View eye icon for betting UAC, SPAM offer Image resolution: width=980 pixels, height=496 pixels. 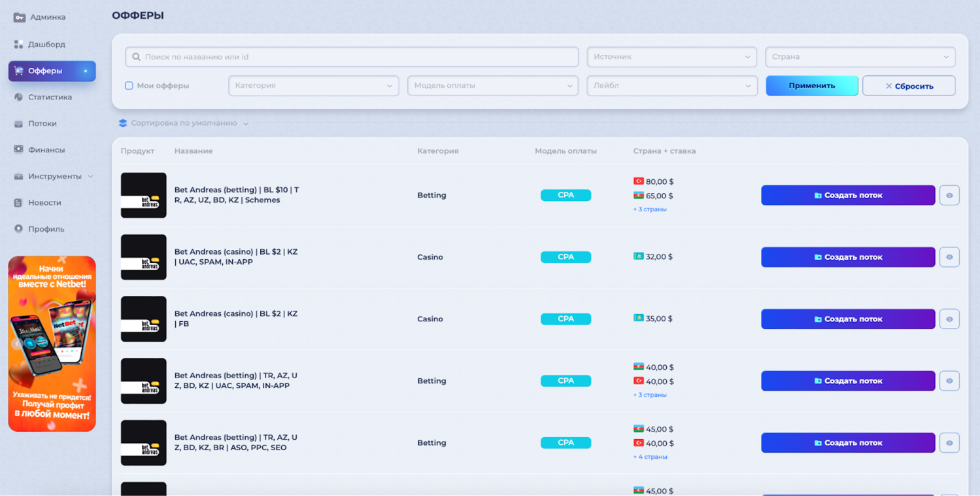pyautogui.click(x=949, y=381)
